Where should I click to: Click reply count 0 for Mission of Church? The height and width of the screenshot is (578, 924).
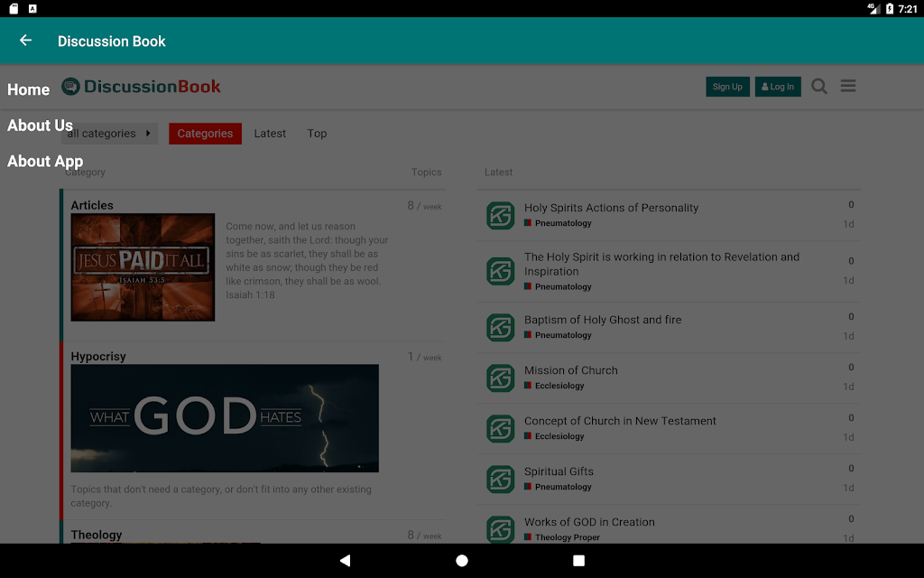pos(851,367)
